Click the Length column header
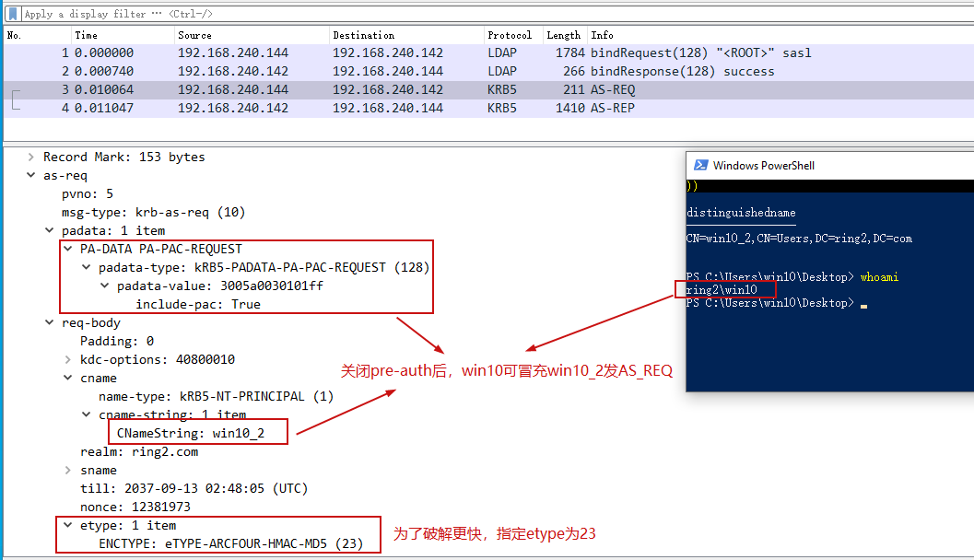The image size is (974, 560). click(563, 35)
